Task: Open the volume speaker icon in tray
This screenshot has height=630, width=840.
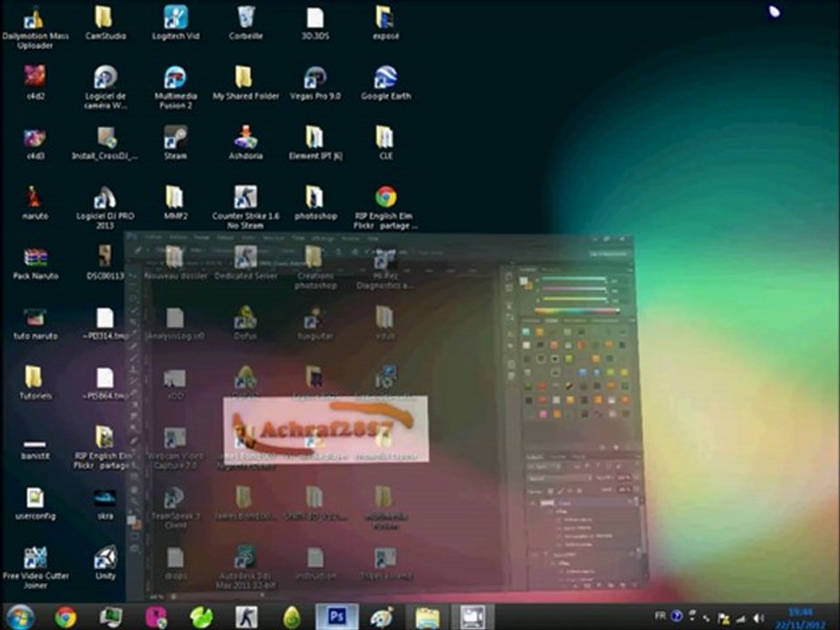Action: 758,619
